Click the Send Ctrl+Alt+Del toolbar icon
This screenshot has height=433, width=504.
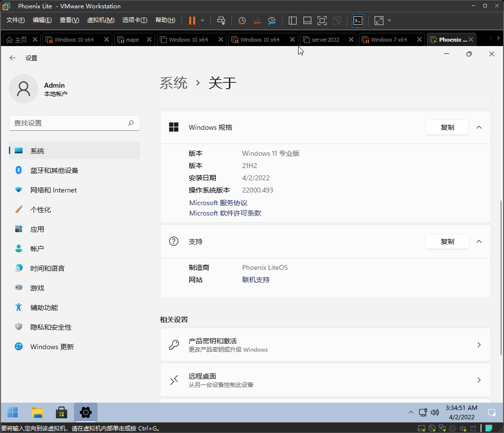(x=221, y=21)
